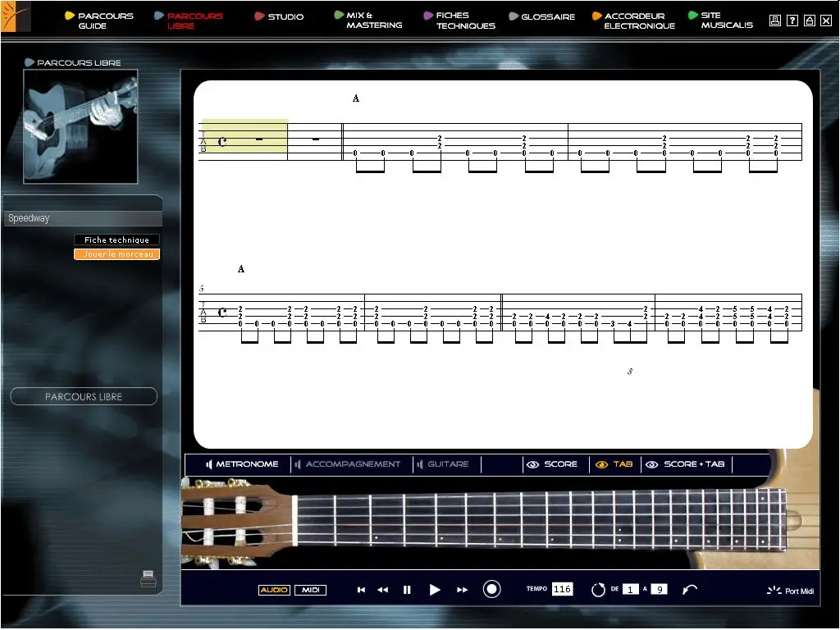Click the lock icon in top bar

click(x=810, y=21)
